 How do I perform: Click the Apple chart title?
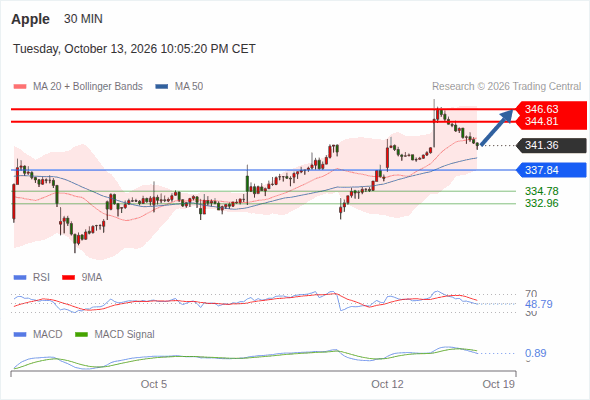(x=30, y=19)
